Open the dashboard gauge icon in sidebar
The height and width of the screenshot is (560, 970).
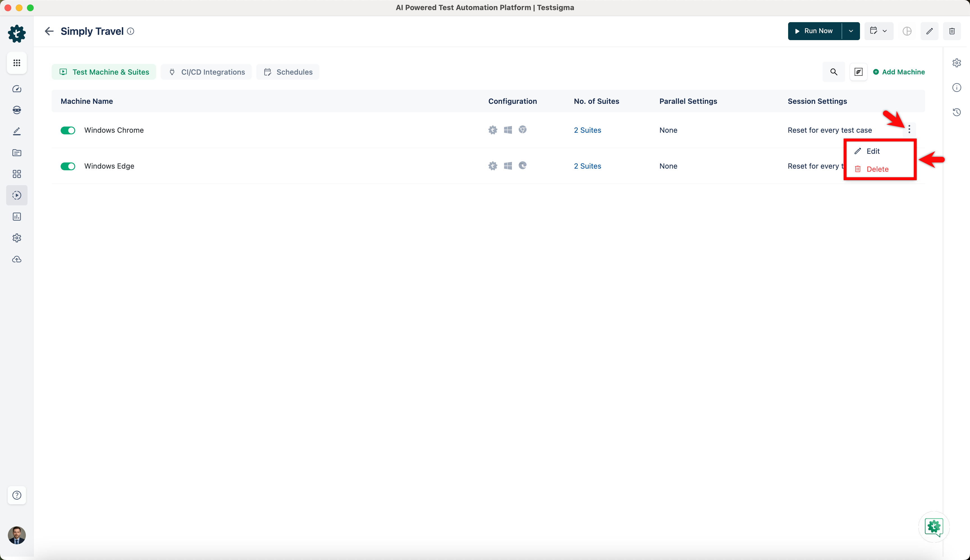pyautogui.click(x=17, y=89)
